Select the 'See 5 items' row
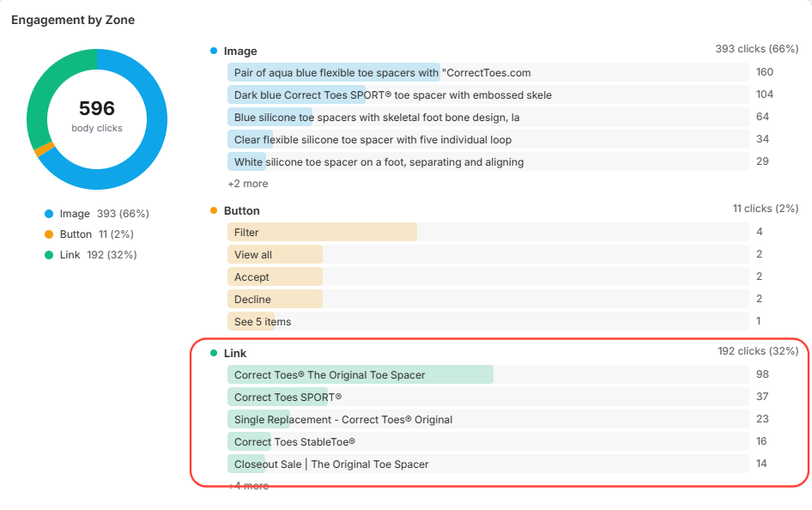The height and width of the screenshot is (510, 812). tap(488, 321)
